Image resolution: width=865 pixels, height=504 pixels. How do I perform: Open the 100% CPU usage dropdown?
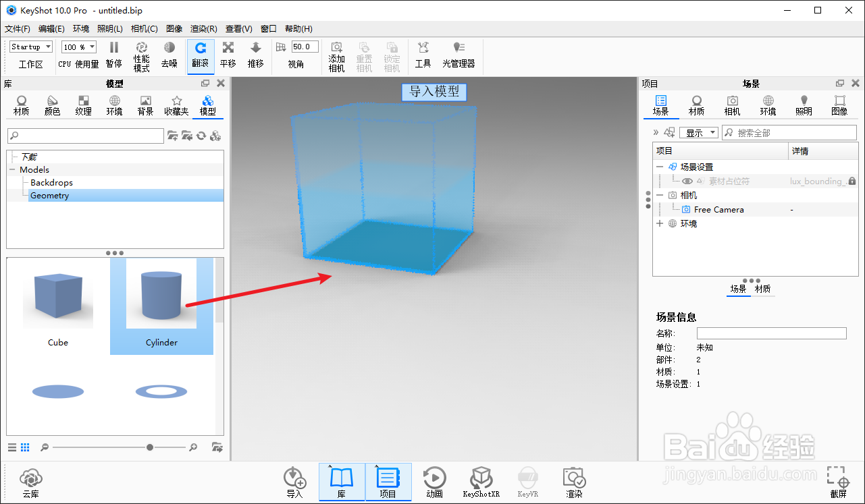coord(79,47)
